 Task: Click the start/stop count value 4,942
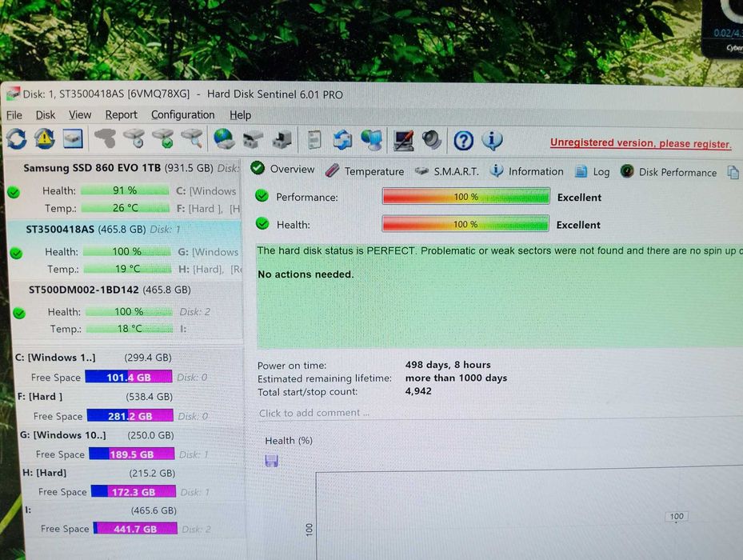418,391
